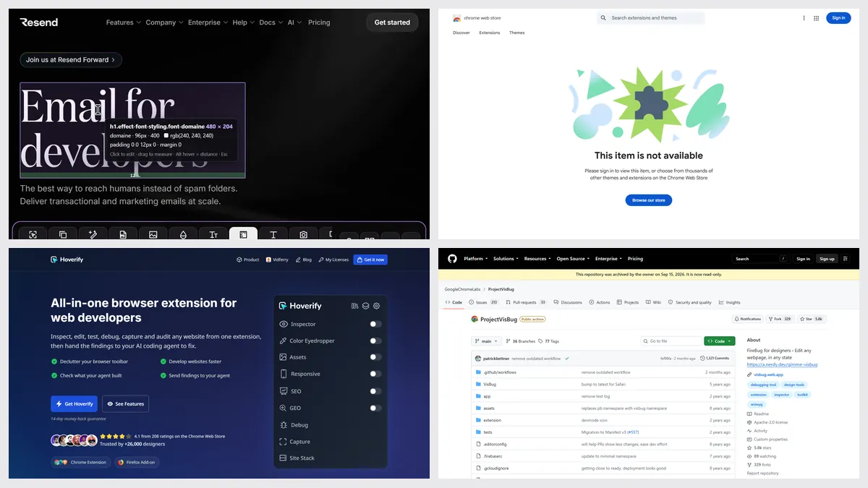The image size is (868, 488).
Task: Open Hoverify panel settings gear
Action: click(376, 306)
